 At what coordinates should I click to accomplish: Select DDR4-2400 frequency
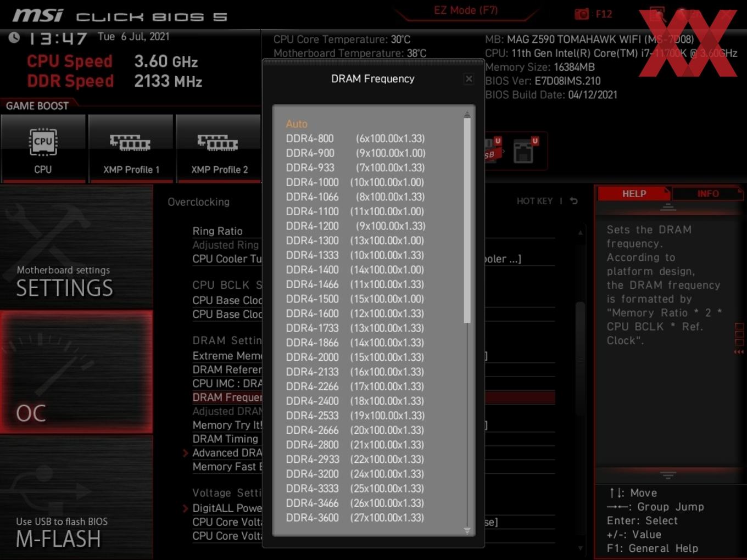(355, 401)
